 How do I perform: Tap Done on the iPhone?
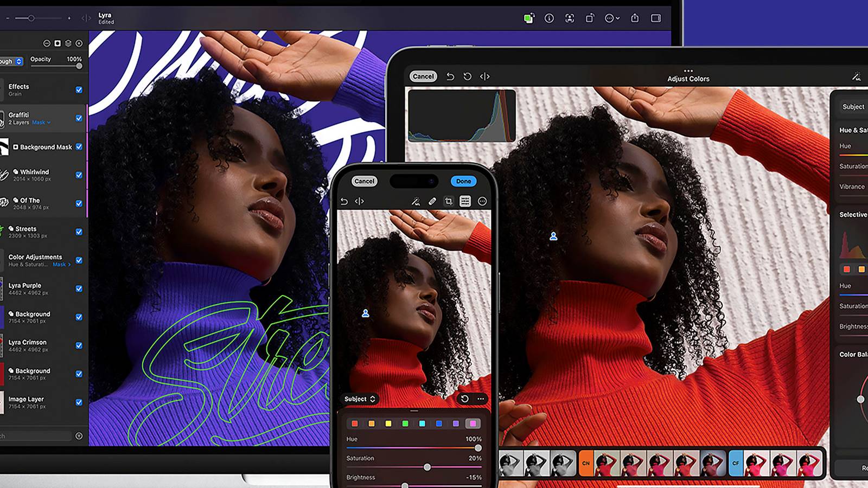coord(463,181)
